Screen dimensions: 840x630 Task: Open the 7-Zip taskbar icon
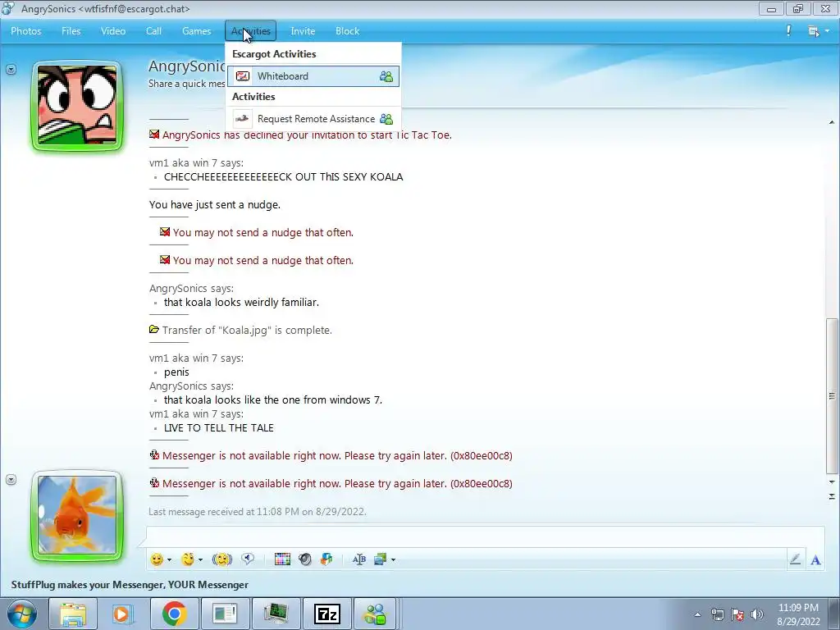326,614
